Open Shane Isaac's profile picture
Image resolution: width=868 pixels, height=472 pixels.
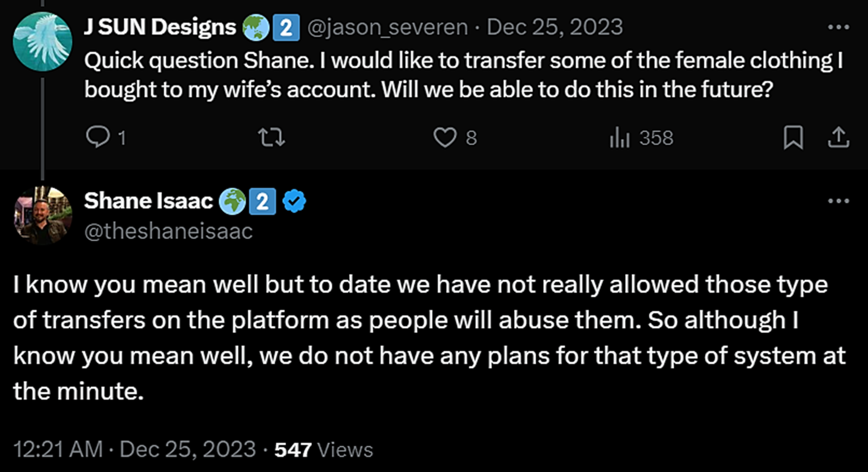click(x=42, y=215)
